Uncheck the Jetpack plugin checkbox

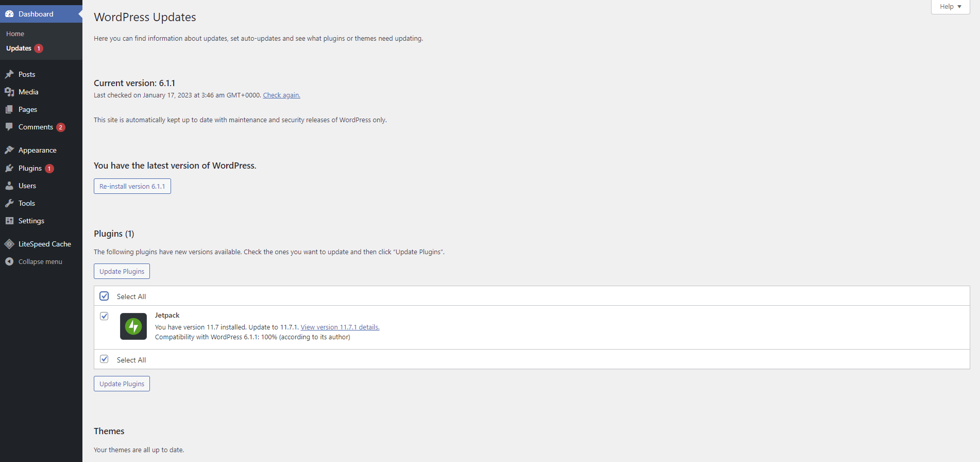pyautogui.click(x=104, y=316)
